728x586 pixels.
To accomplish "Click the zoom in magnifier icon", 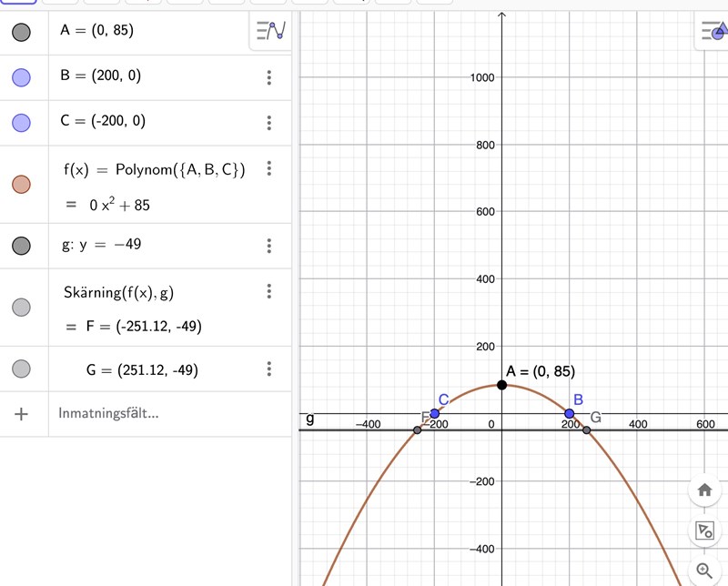I will pos(704,571).
